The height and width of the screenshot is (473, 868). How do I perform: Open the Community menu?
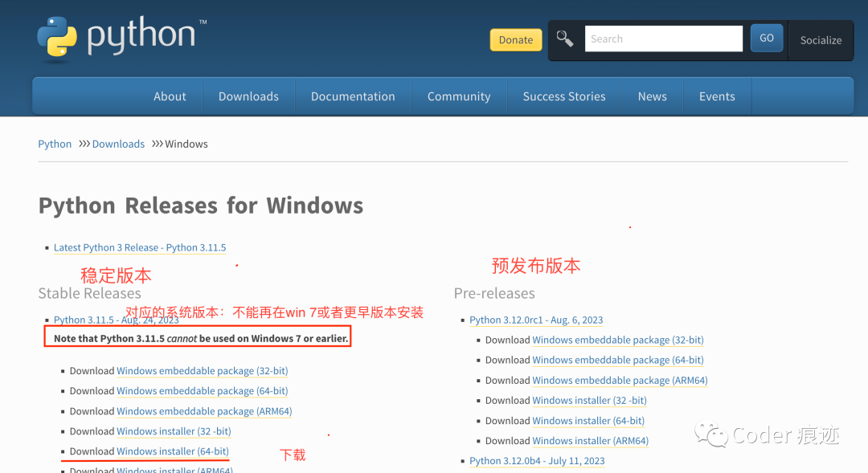pos(458,96)
